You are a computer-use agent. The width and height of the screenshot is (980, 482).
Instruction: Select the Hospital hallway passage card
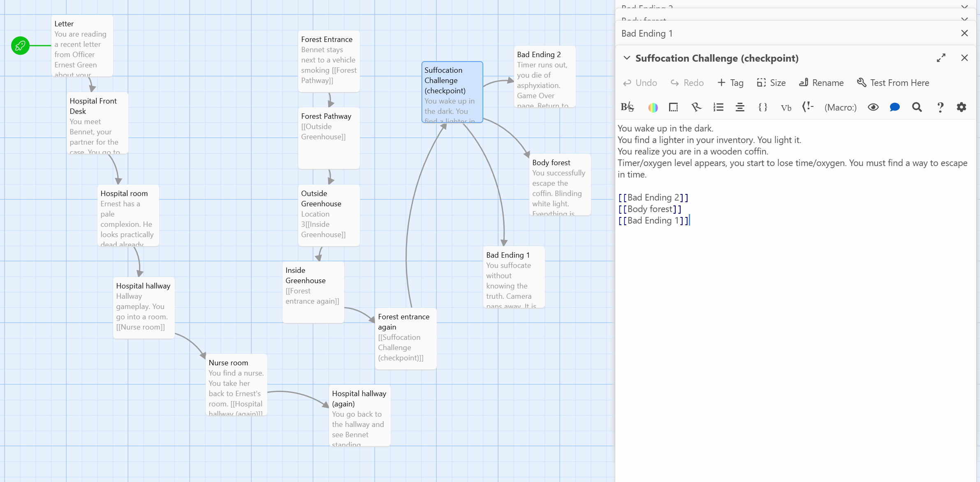(144, 308)
